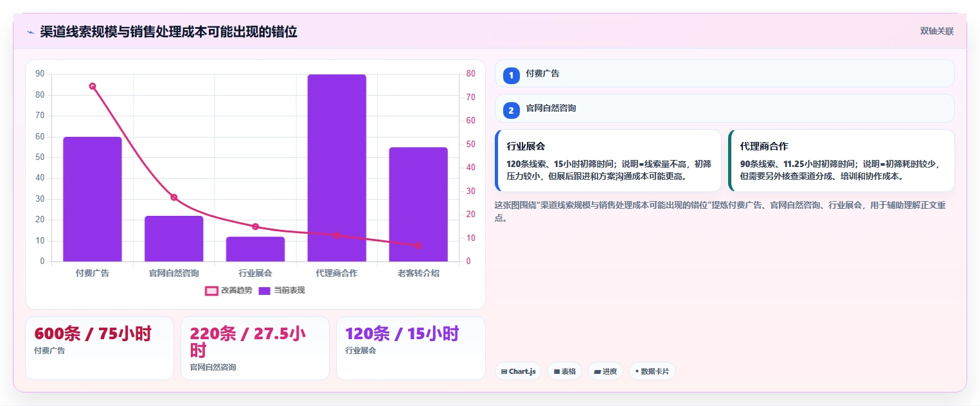Open the 代理商合作 detail card

pos(841,161)
